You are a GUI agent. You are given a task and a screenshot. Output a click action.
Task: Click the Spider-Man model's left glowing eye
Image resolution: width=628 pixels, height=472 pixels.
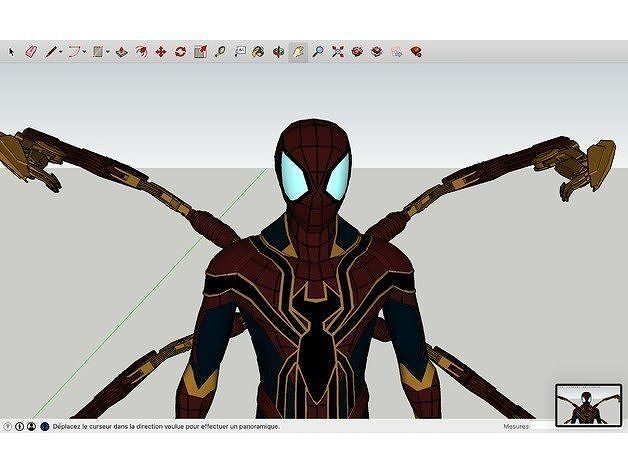click(x=294, y=176)
